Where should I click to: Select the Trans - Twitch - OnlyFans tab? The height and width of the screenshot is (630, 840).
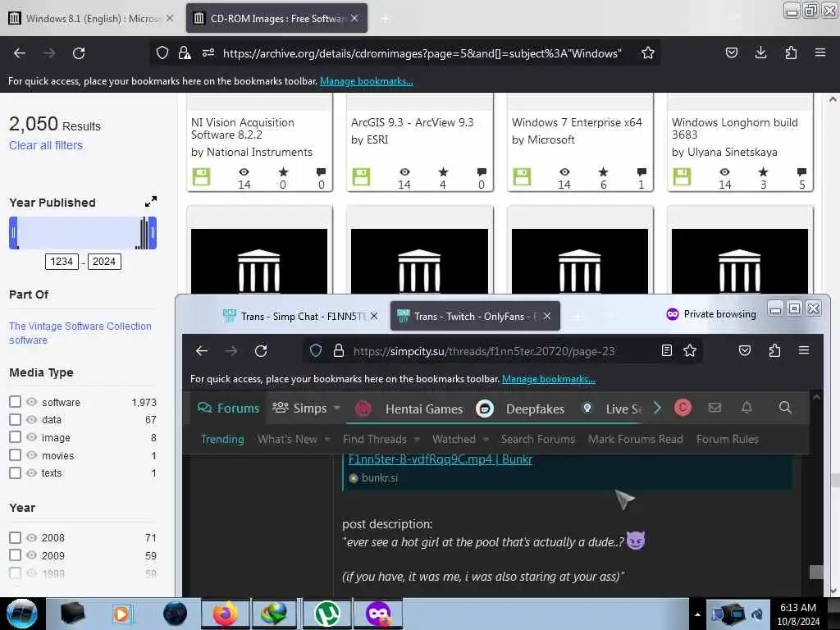coord(475,316)
